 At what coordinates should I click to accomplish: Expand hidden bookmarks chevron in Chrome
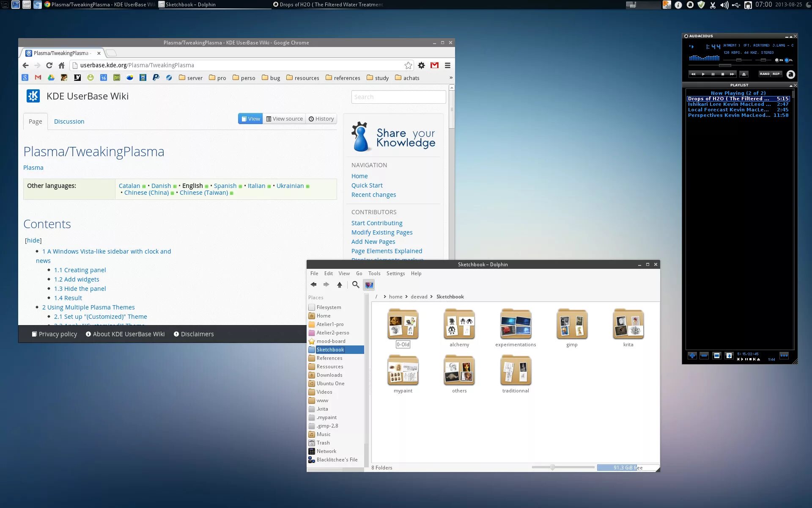point(451,77)
